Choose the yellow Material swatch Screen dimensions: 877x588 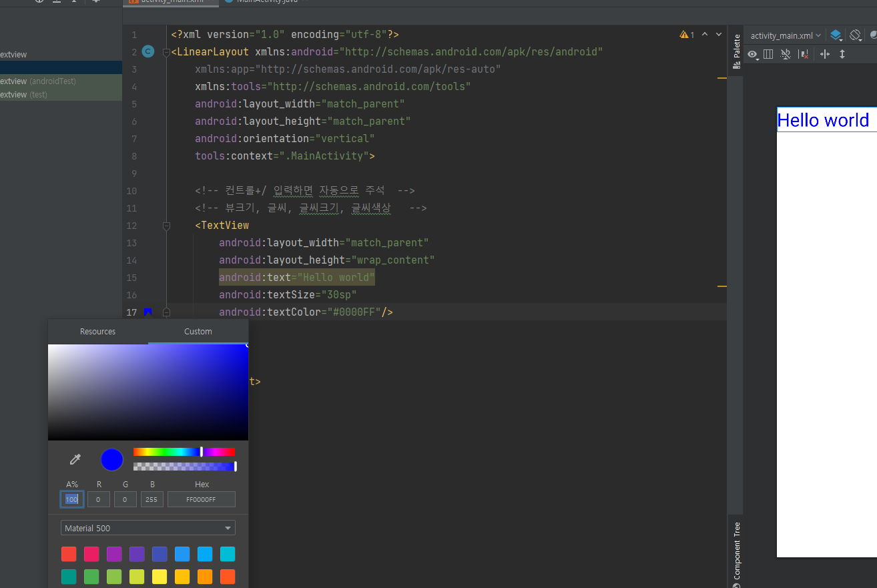point(160,577)
